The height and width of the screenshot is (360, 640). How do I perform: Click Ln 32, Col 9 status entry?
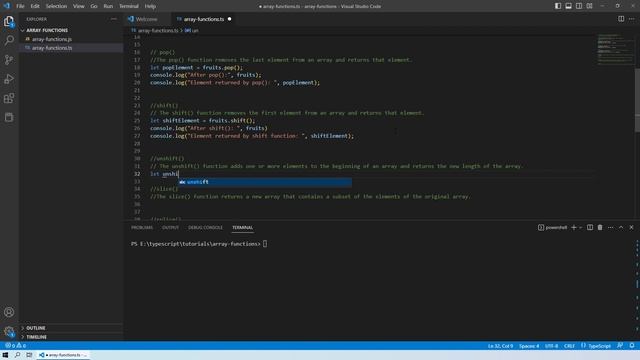500,346
